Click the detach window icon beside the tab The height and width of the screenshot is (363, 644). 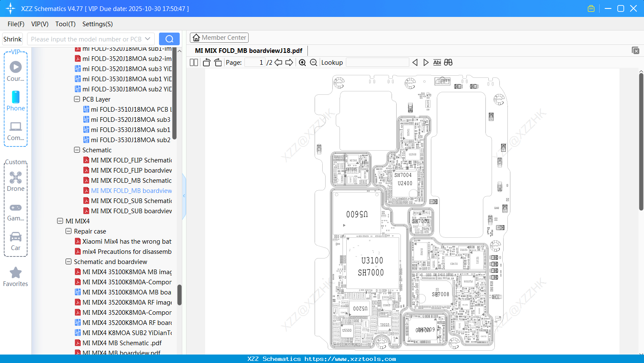[x=636, y=50]
